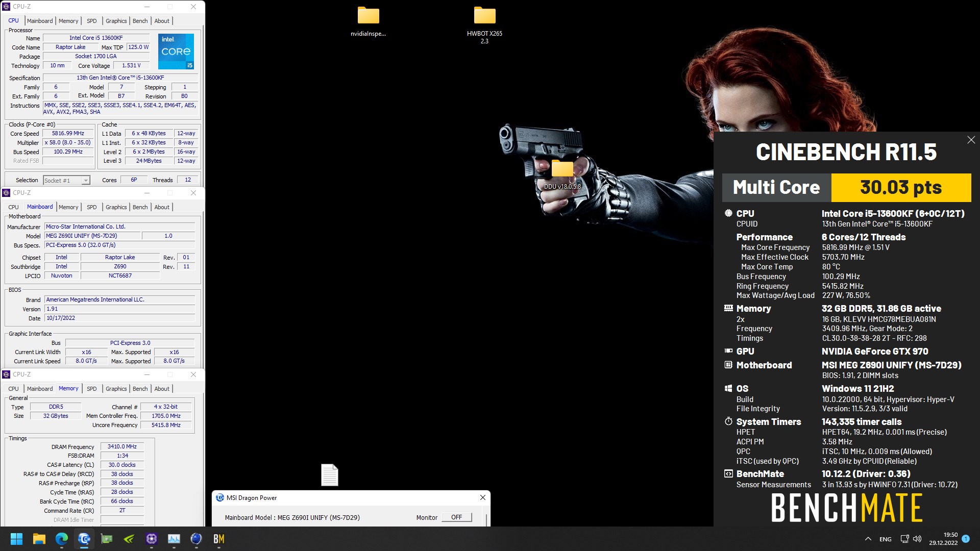Toggle the Monitor OFF switch in MSI Dragon Power
Image resolution: width=980 pixels, height=551 pixels.
(457, 517)
